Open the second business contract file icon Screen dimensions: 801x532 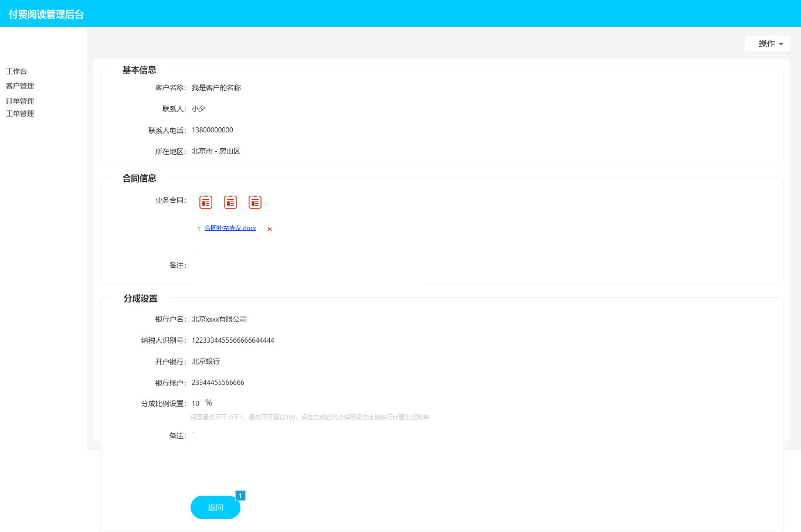[230, 202]
